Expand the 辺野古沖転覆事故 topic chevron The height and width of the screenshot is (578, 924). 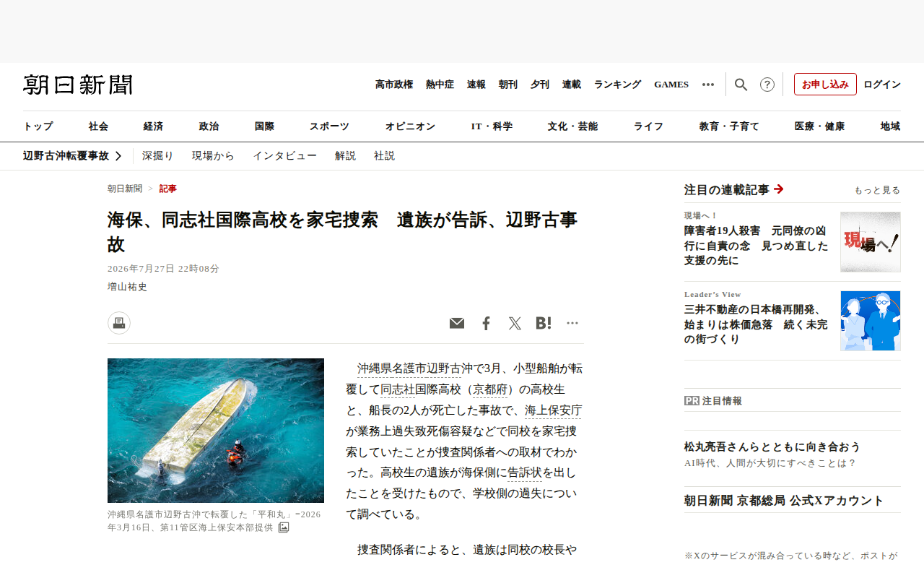pyautogui.click(x=118, y=156)
